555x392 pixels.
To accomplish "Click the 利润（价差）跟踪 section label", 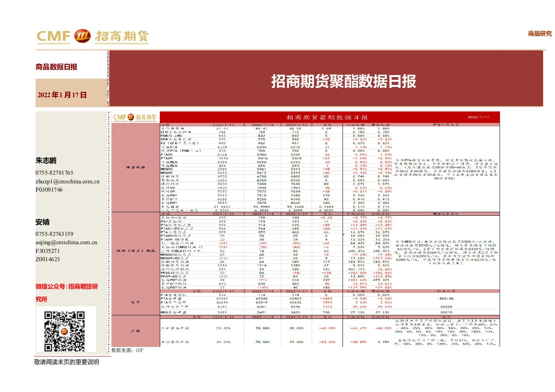I will [x=136, y=251].
